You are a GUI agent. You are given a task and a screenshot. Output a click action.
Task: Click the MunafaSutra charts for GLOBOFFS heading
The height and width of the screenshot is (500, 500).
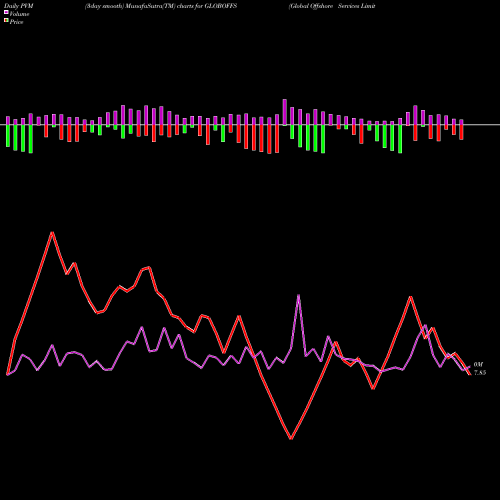161,6
